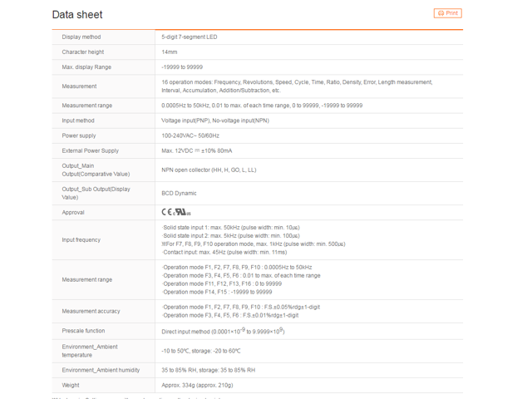Image resolution: width=532 pixels, height=399 pixels.
Task: Click the Input frequency row label
Action: [81, 239]
